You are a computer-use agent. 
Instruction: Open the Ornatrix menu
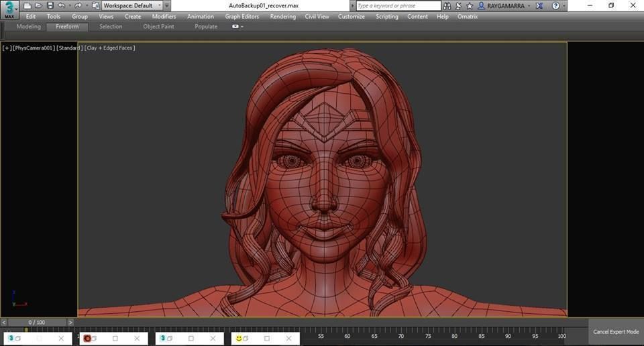pos(468,16)
